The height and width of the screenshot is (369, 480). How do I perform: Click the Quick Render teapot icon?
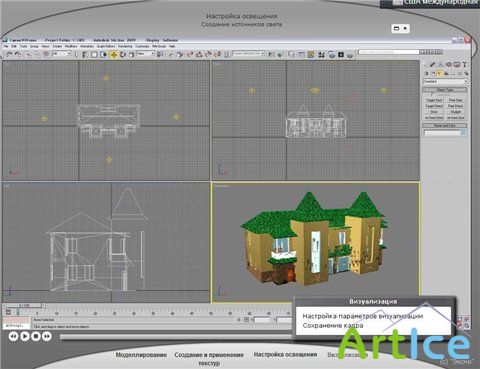coord(350,55)
